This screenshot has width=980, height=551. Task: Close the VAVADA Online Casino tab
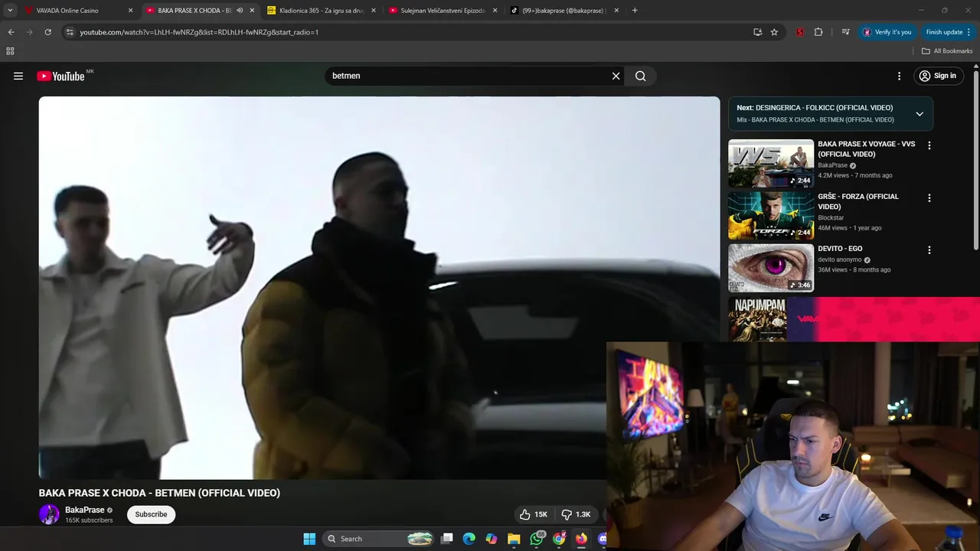coord(130,11)
